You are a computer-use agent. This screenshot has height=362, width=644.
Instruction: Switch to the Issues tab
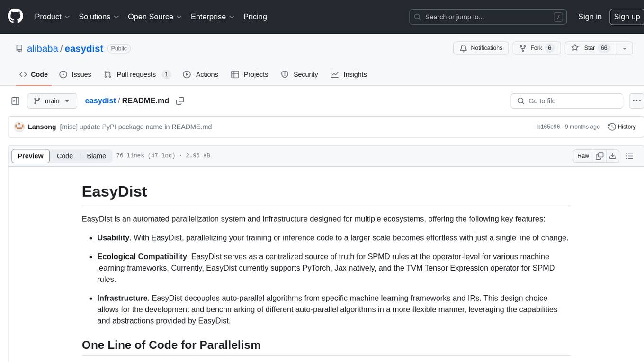[75, 74]
